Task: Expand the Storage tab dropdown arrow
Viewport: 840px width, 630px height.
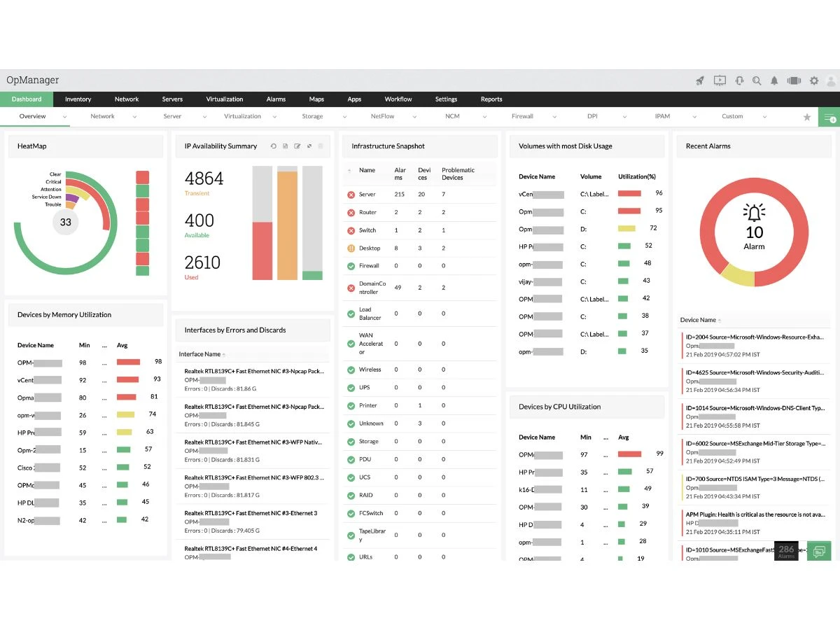Action: click(345, 117)
